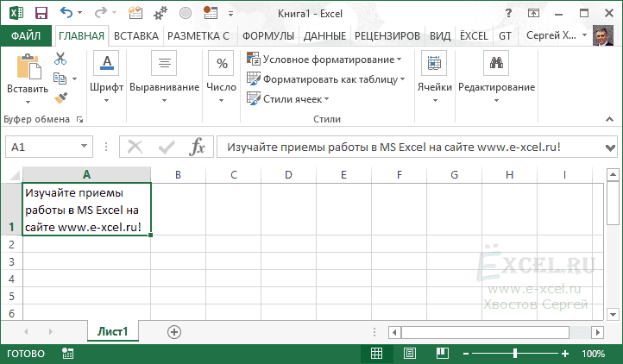Select row 3 header
This screenshot has width=623, height=364.
[11, 261]
